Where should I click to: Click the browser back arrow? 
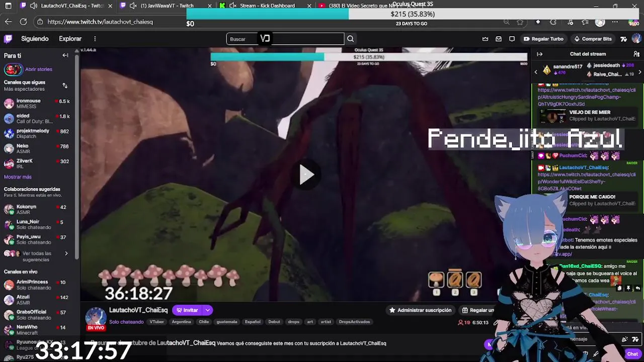coord(8,22)
